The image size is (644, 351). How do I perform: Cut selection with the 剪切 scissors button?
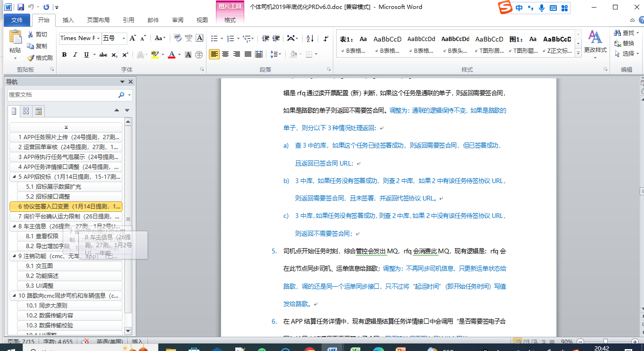pos(38,34)
